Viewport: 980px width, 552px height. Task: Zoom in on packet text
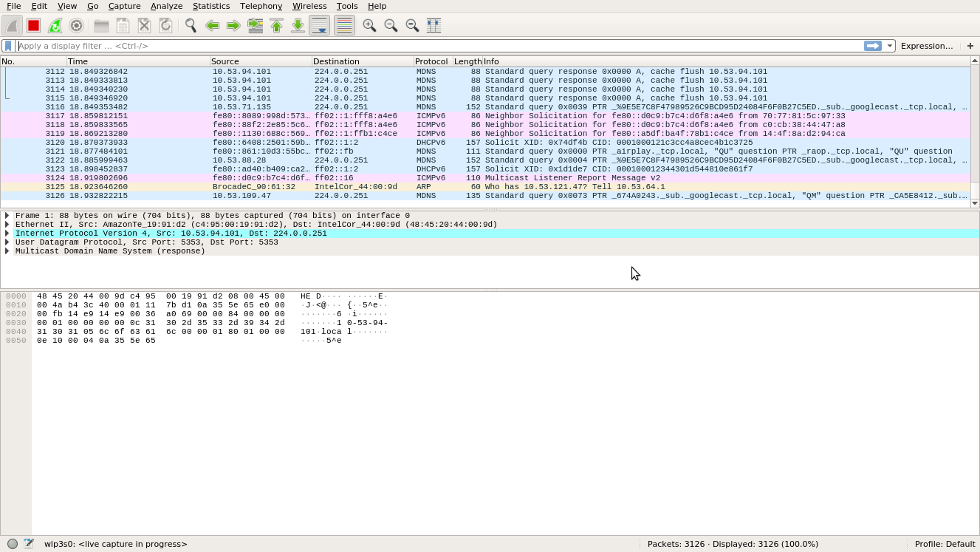(369, 25)
